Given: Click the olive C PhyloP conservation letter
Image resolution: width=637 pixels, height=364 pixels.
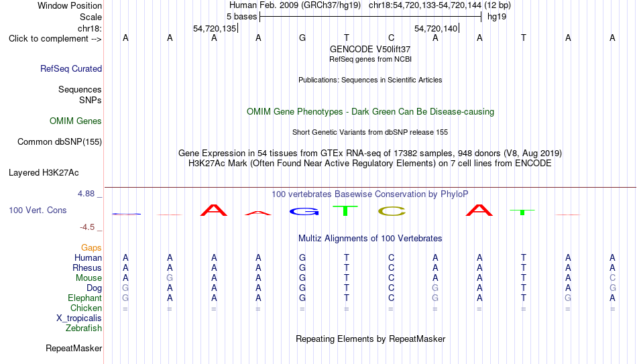Looking at the screenshot, I should coord(392,211).
